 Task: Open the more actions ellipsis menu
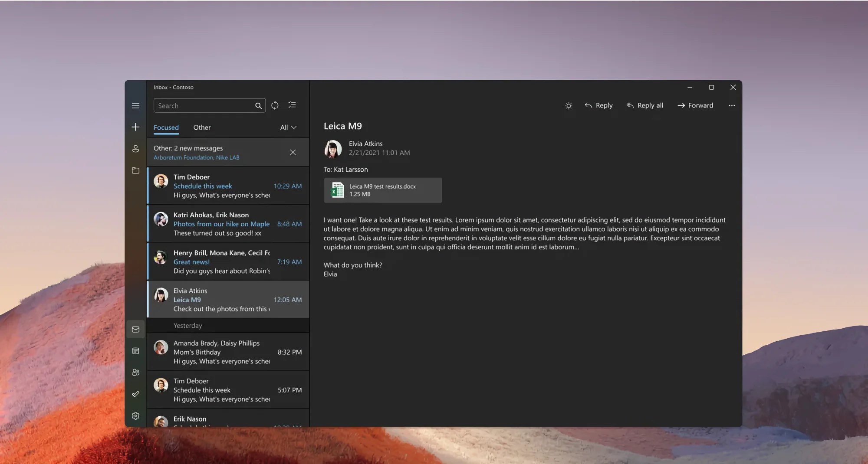coord(732,105)
